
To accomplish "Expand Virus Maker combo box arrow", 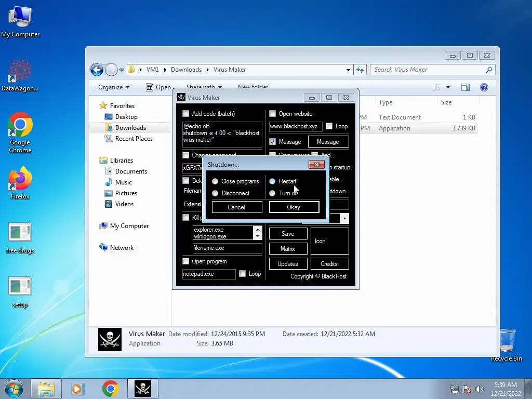I will 344,219.
